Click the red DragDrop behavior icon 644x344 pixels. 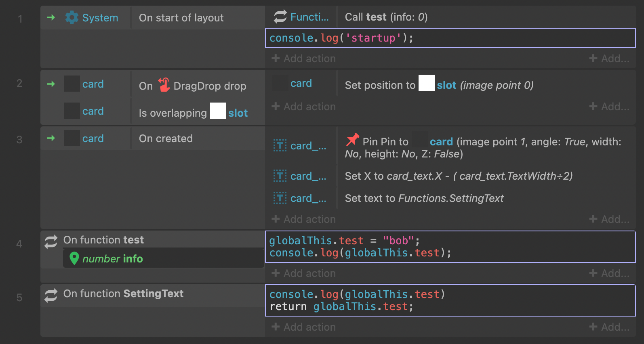point(164,85)
